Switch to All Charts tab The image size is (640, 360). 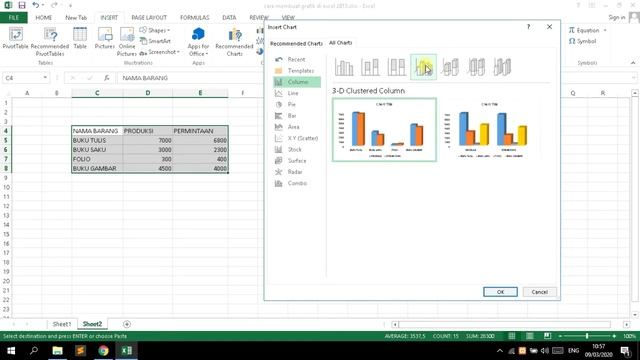click(x=340, y=42)
